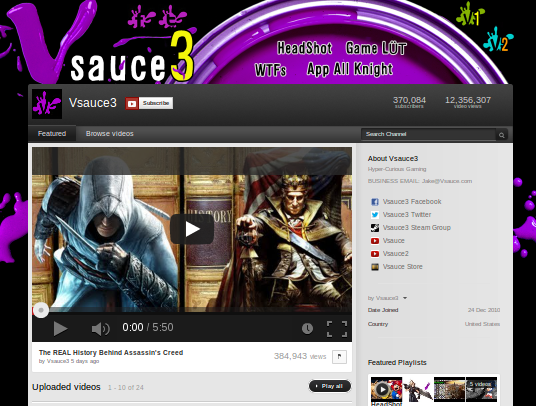The image size is (536, 406).
Task: Enter fullscreen with the expand icon
Action: click(337, 329)
